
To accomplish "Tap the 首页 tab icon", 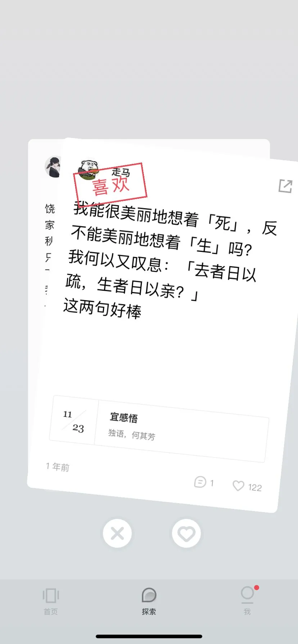I will [51, 595].
